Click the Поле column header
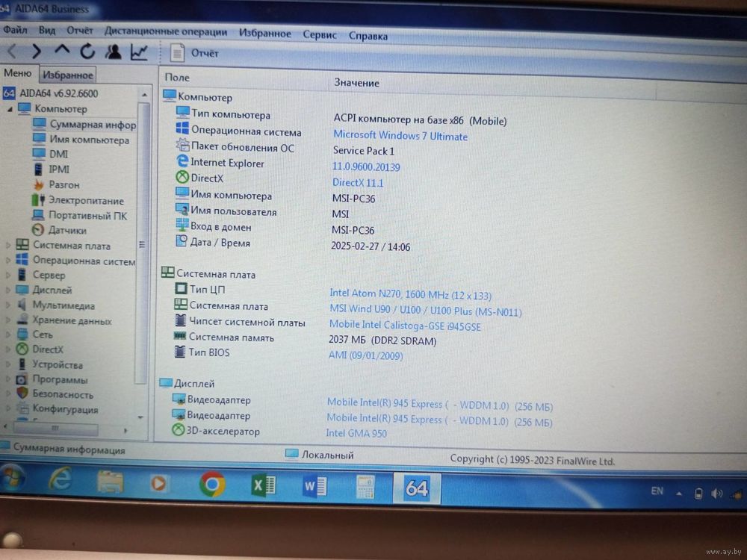Image resolution: width=747 pixels, height=560 pixels. [177, 78]
